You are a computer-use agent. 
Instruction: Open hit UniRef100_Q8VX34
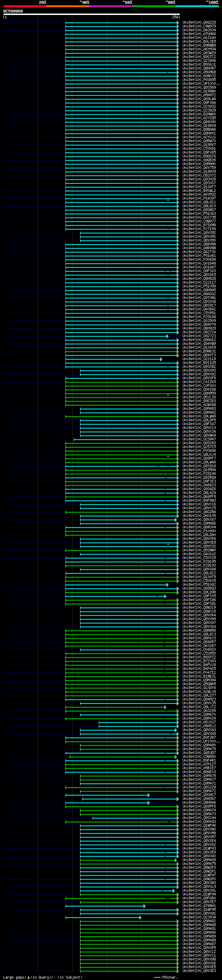click(x=199, y=431)
